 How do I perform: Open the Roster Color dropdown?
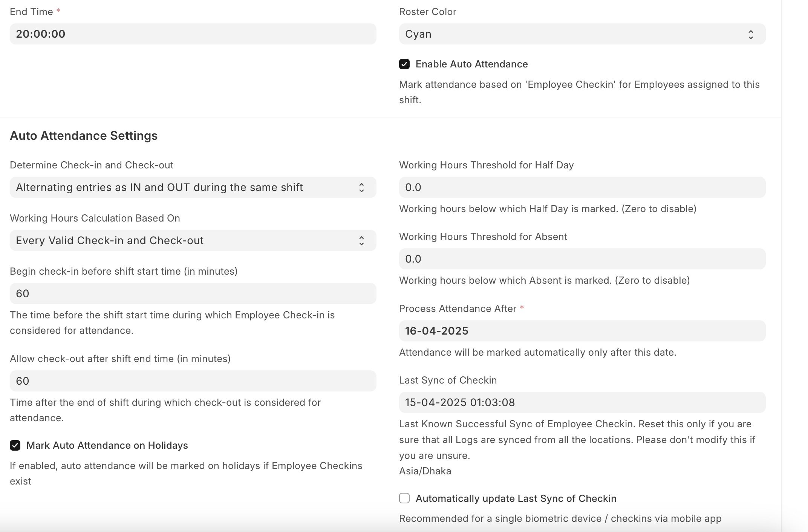coord(582,34)
